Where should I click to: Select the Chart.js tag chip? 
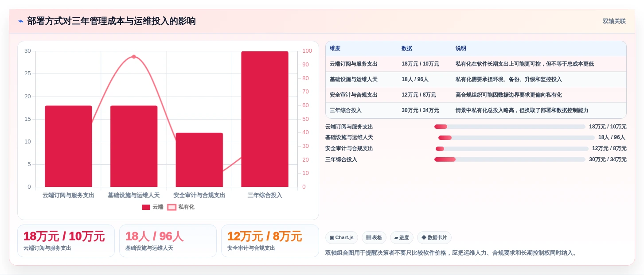342,238
